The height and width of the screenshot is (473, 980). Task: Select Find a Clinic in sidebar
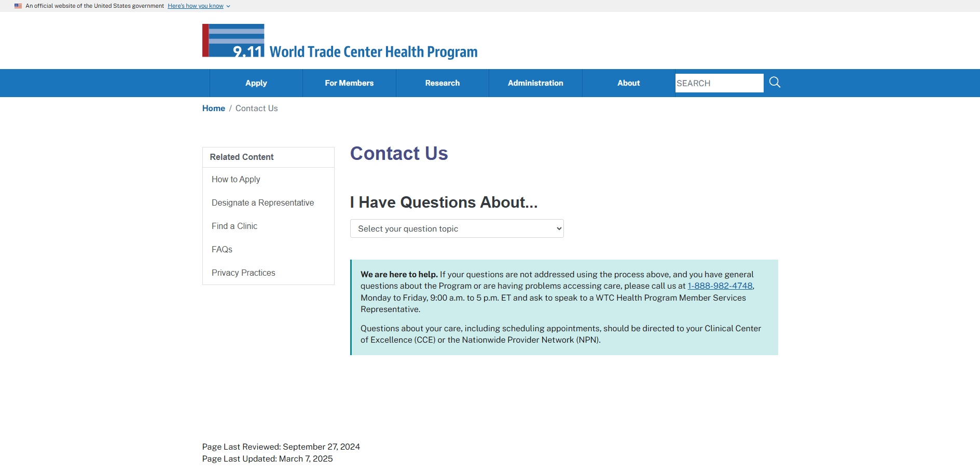pyautogui.click(x=234, y=226)
